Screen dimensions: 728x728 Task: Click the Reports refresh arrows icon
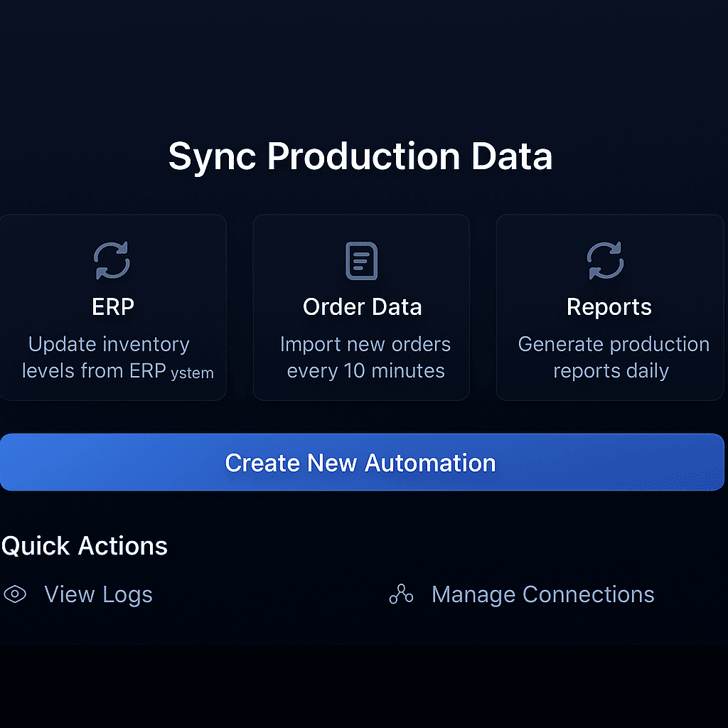pos(605,260)
